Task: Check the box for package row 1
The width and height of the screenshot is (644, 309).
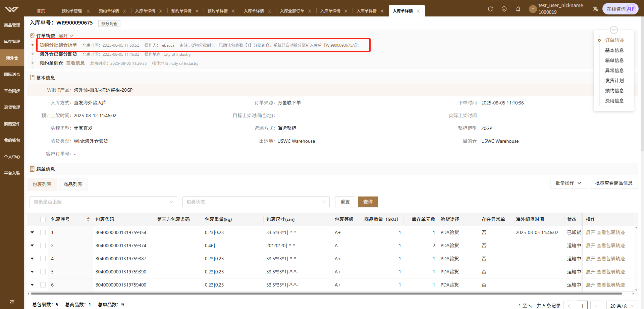Action: tap(43, 232)
